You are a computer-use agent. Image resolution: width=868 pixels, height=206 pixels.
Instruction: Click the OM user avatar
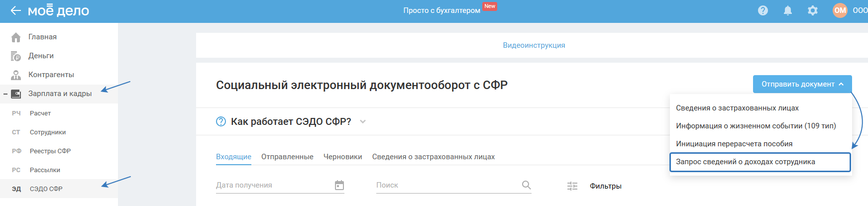click(x=840, y=10)
